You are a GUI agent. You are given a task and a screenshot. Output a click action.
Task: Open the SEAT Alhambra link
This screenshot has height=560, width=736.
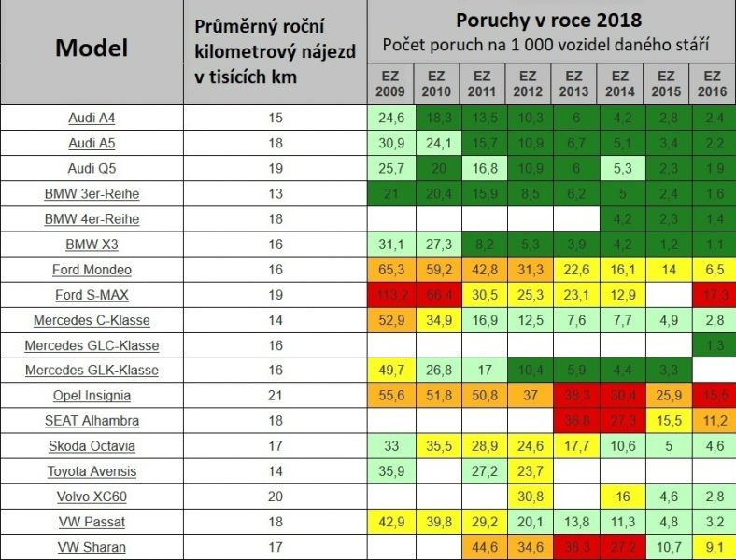(x=92, y=421)
